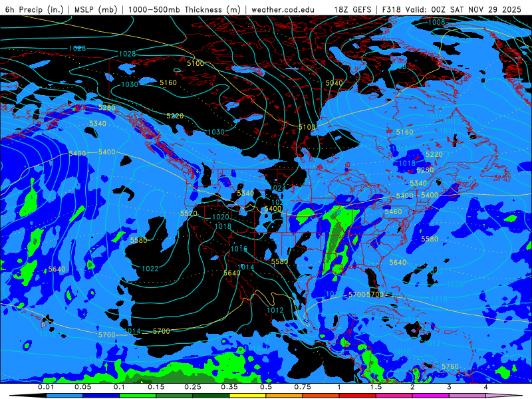532x399 pixels.
Task: Click the 1030 isobar label over Alaska
Action: tap(130, 84)
